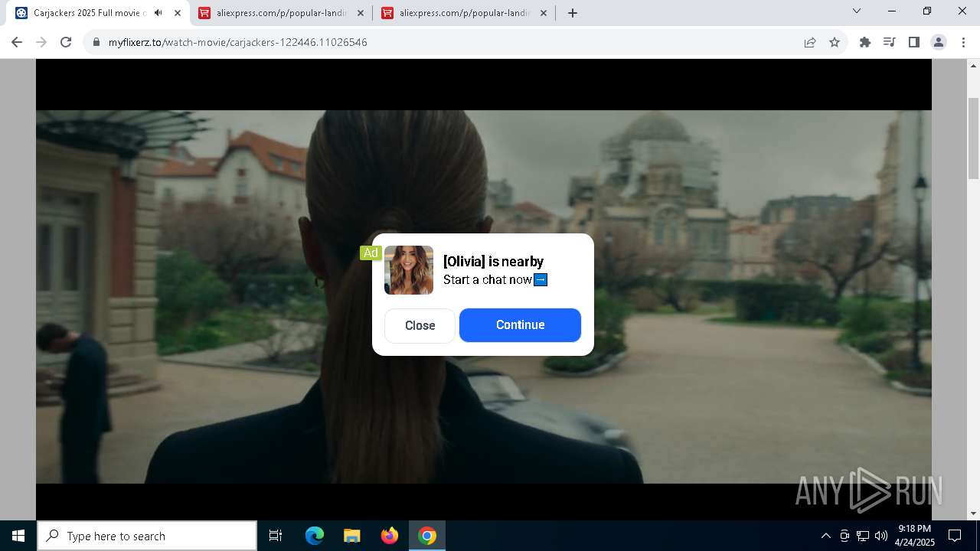
Task: Click the network tray icon
Action: pyautogui.click(x=863, y=536)
